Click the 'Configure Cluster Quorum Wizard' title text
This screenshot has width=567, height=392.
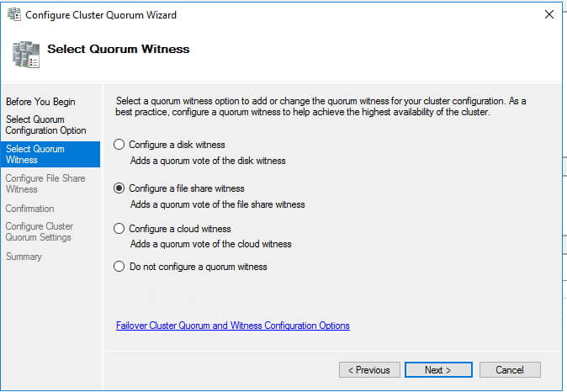point(101,15)
